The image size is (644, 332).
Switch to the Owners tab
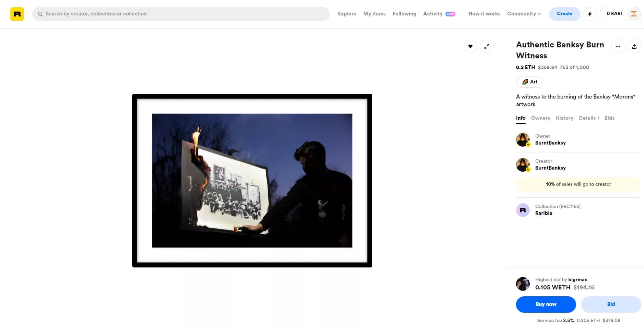tap(540, 118)
